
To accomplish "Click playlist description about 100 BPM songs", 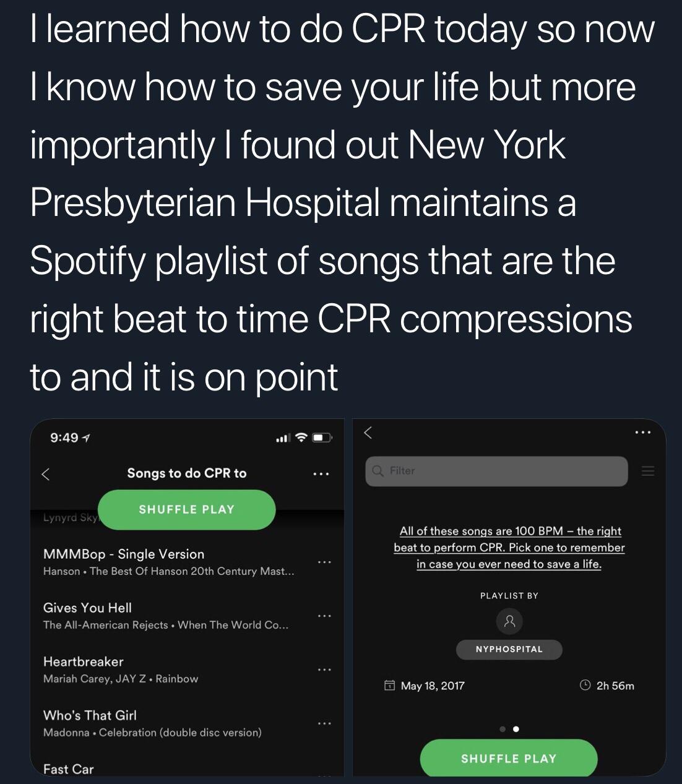I will pos(509,548).
